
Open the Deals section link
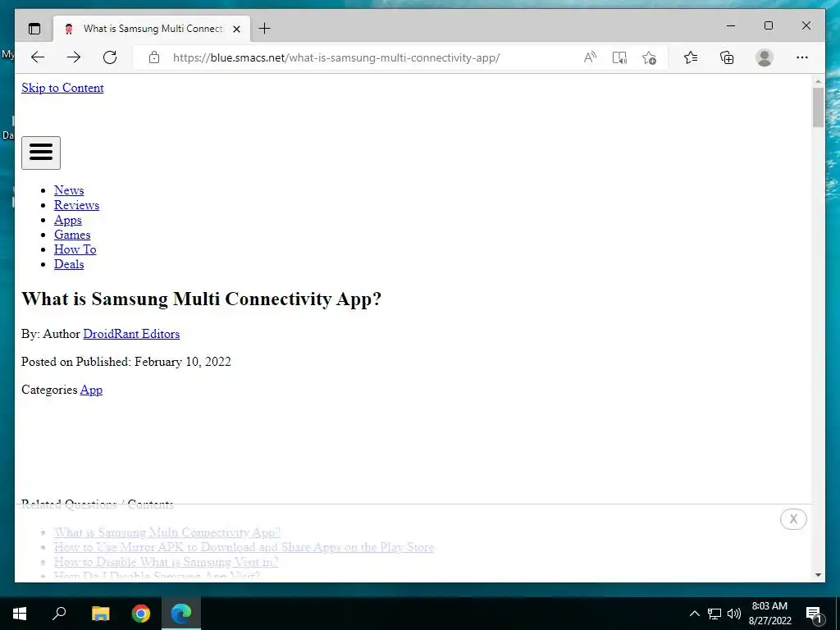(69, 264)
